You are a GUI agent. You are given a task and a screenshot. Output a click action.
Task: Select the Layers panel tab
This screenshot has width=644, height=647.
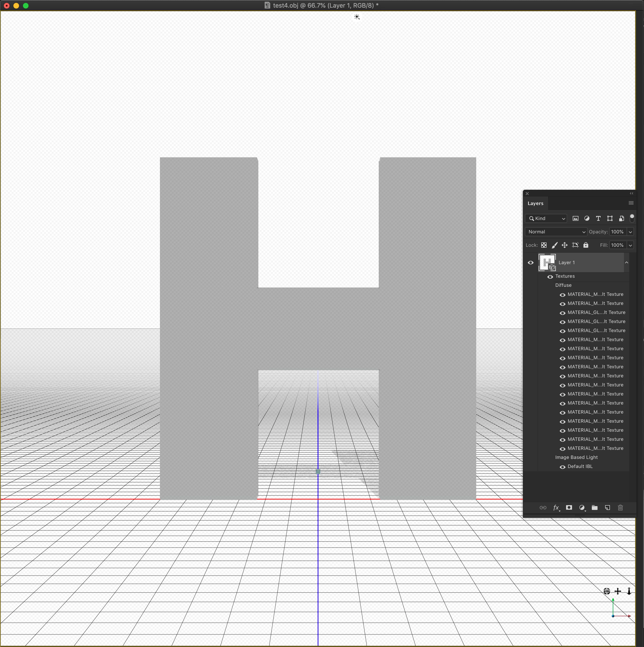[535, 203]
